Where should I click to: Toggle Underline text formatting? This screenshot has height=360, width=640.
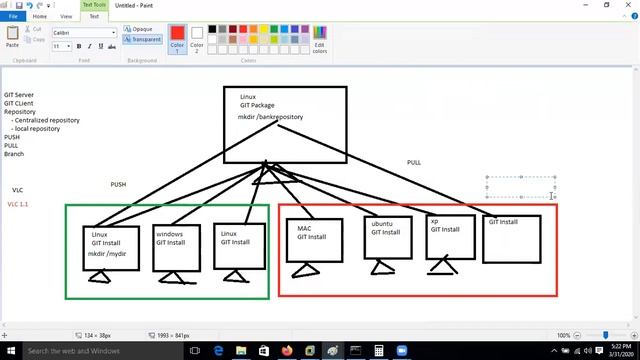point(101,47)
